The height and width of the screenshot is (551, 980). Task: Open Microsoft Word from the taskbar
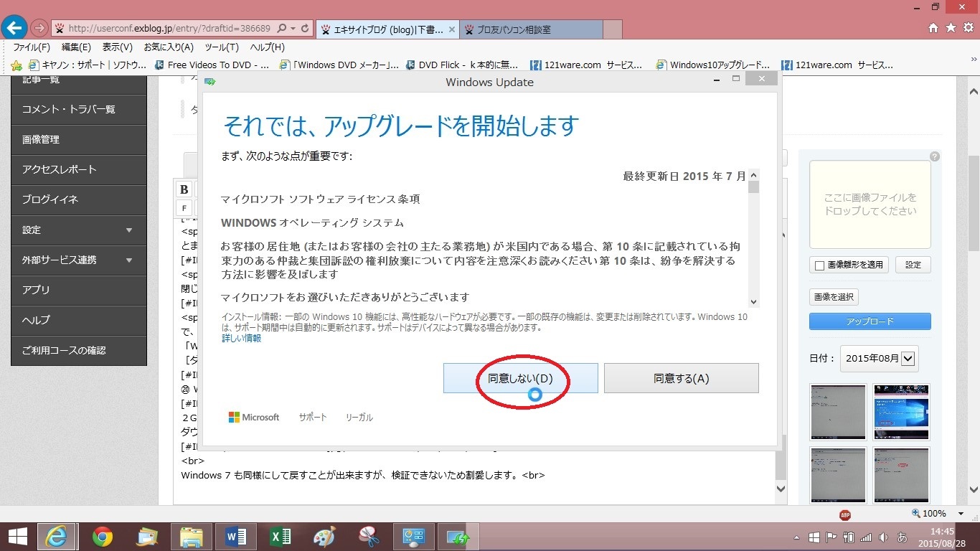pos(235,537)
